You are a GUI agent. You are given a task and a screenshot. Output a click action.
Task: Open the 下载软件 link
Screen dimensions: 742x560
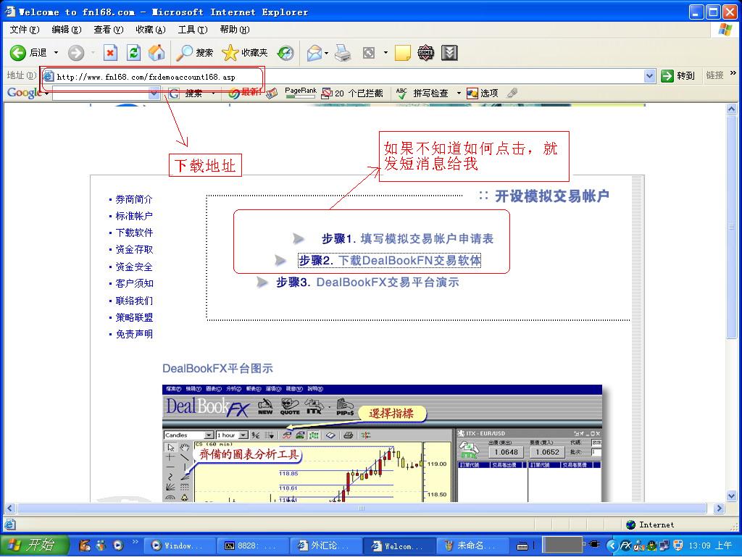click(134, 233)
